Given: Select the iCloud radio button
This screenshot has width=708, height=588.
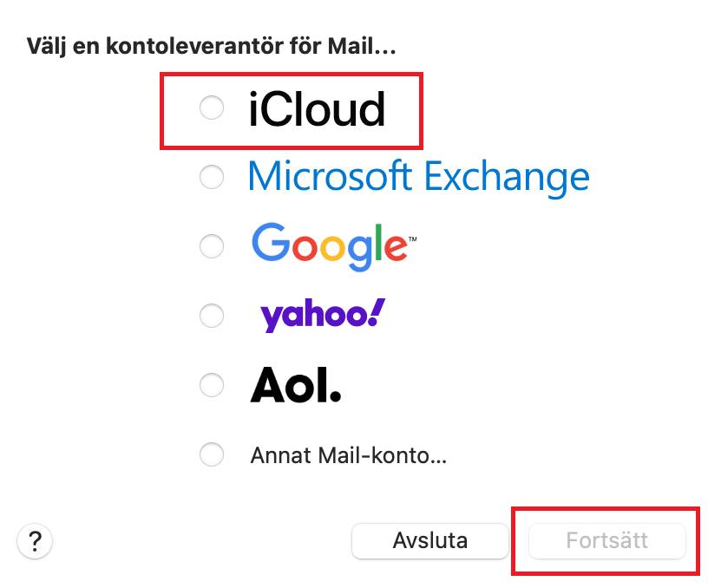Looking at the screenshot, I should coord(212,108).
